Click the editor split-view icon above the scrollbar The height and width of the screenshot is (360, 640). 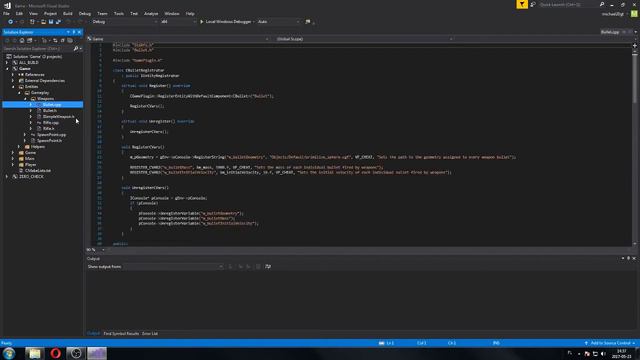tap(635, 46)
